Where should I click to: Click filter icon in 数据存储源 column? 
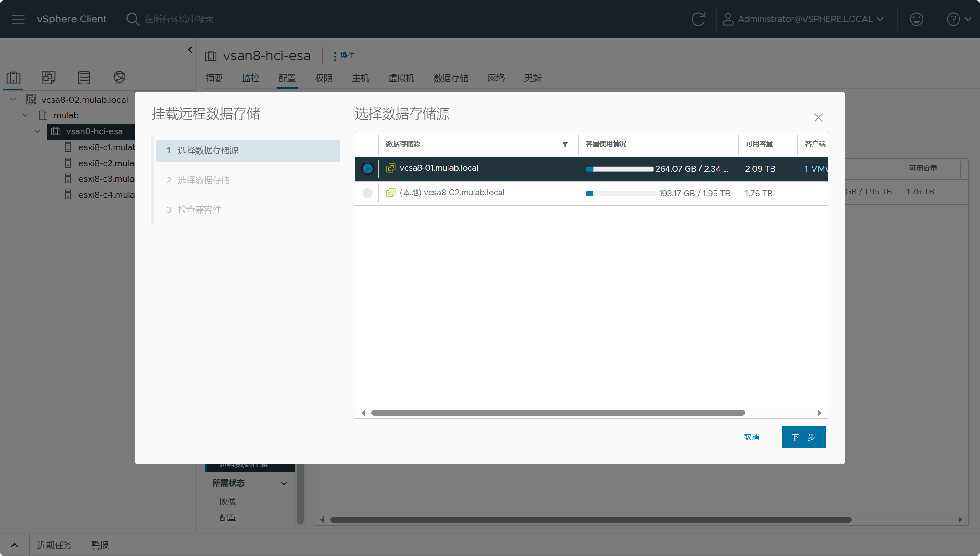coord(565,144)
